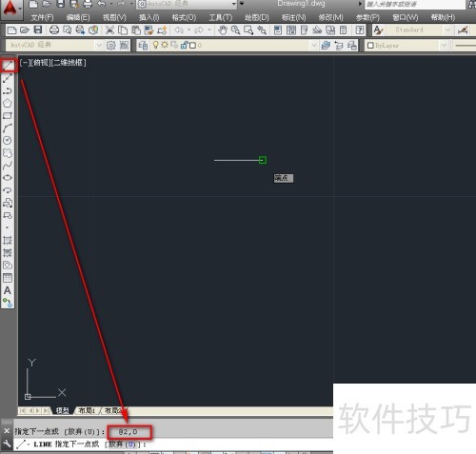Viewport: 476px width, 454px height.
Task: Click the Pan hand icon
Action: coord(223,30)
